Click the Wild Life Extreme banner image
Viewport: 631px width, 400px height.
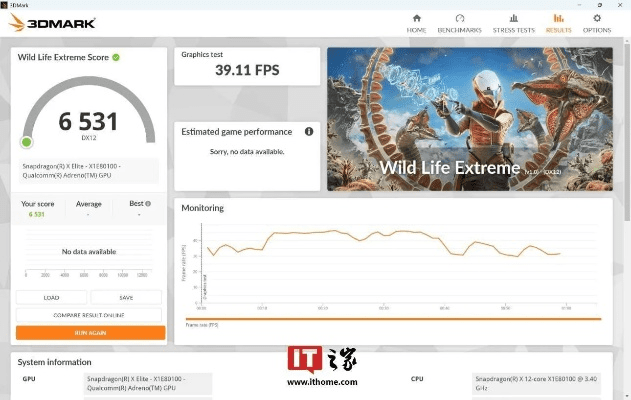pyautogui.click(x=469, y=118)
